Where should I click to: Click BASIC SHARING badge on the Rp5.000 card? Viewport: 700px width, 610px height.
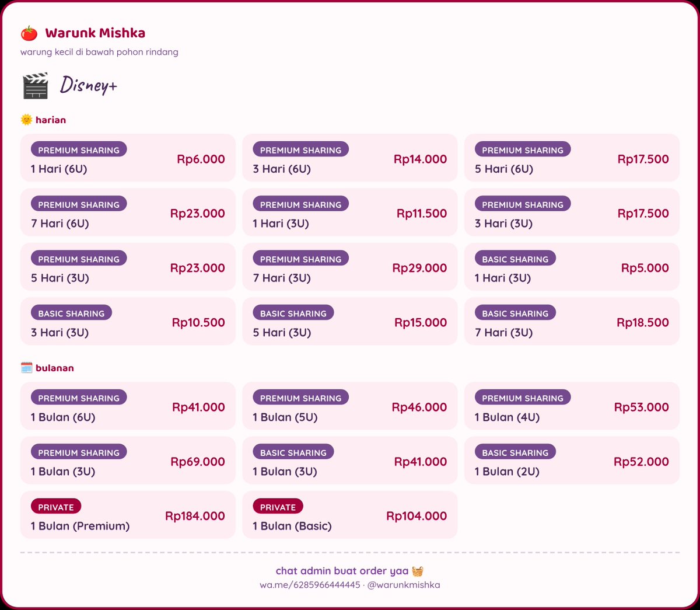click(515, 259)
